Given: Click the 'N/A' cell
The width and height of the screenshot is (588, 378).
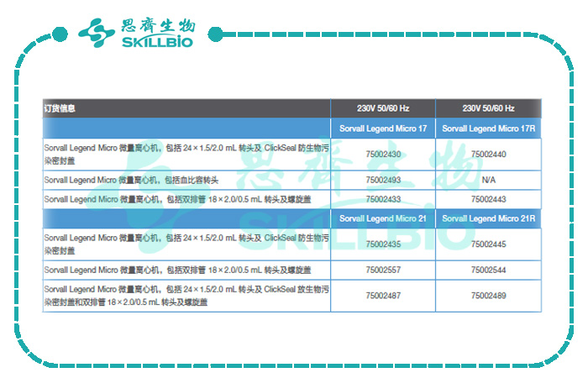Looking at the screenshot, I should tap(489, 180).
